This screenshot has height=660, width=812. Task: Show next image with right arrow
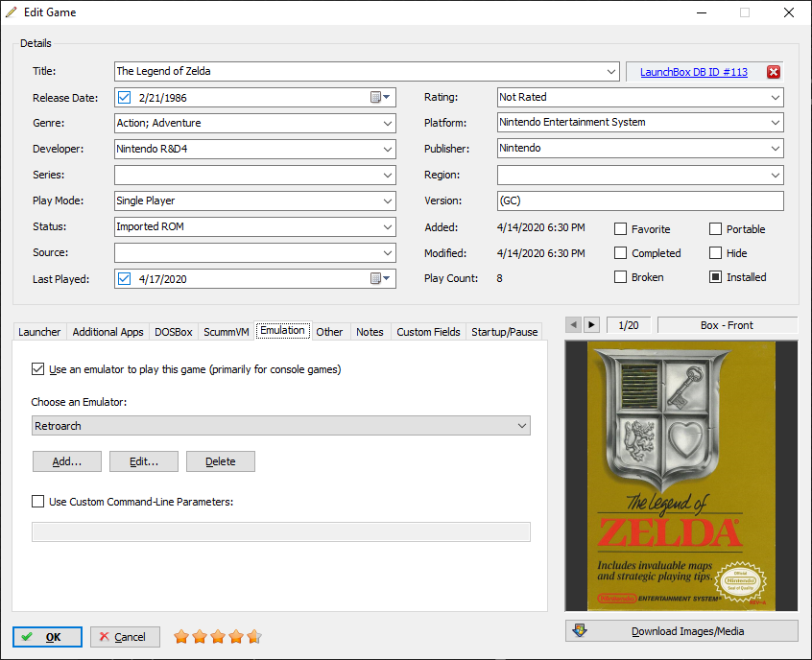[591, 325]
